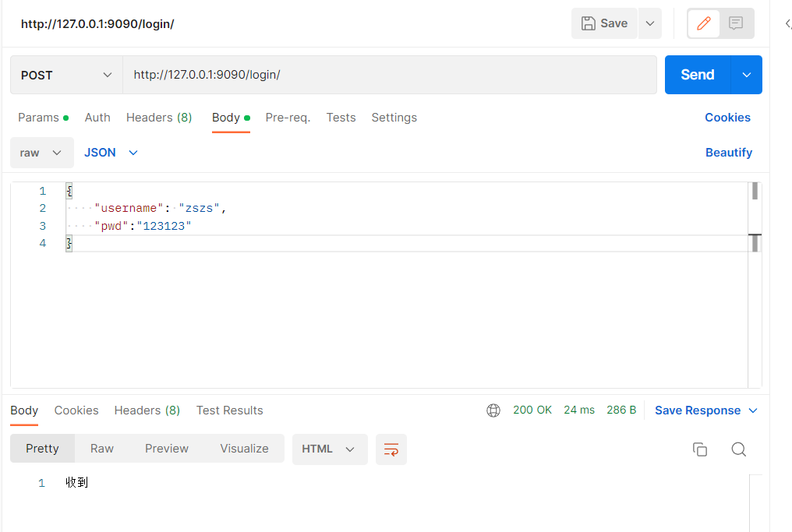This screenshot has height=532, width=792.
Task: Select the Pretty response view
Action: coord(42,449)
